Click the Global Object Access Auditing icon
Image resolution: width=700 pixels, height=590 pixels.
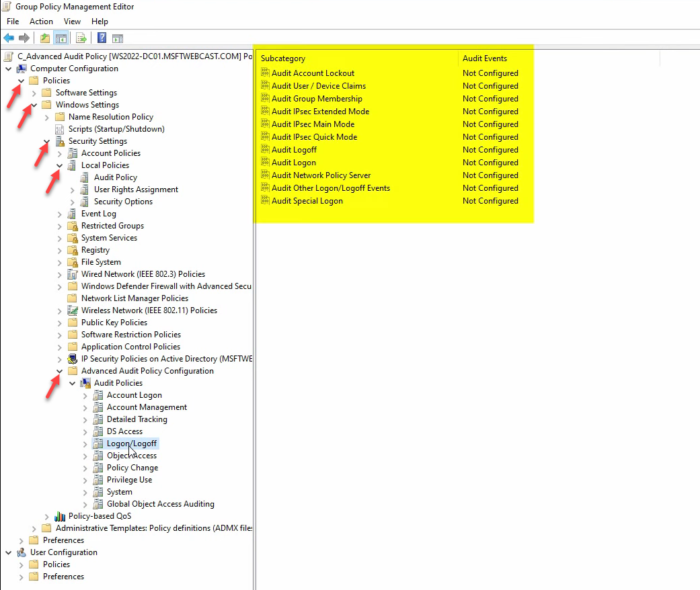coord(98,504)
